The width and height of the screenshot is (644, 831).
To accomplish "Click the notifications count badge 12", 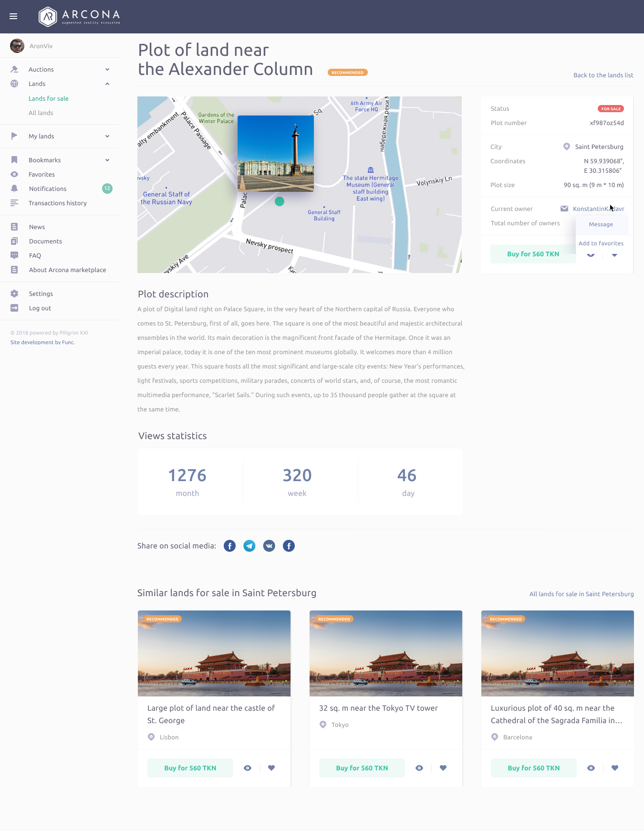I will pyautogui.click(x=107, y=189).
